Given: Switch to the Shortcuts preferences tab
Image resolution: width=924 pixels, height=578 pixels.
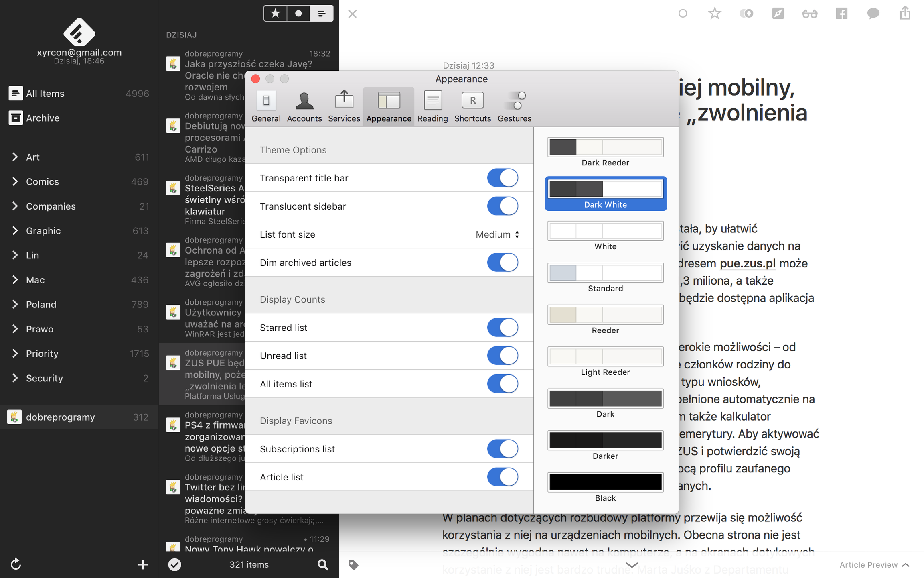Looking at the screenshot, I should pos(473,107).
